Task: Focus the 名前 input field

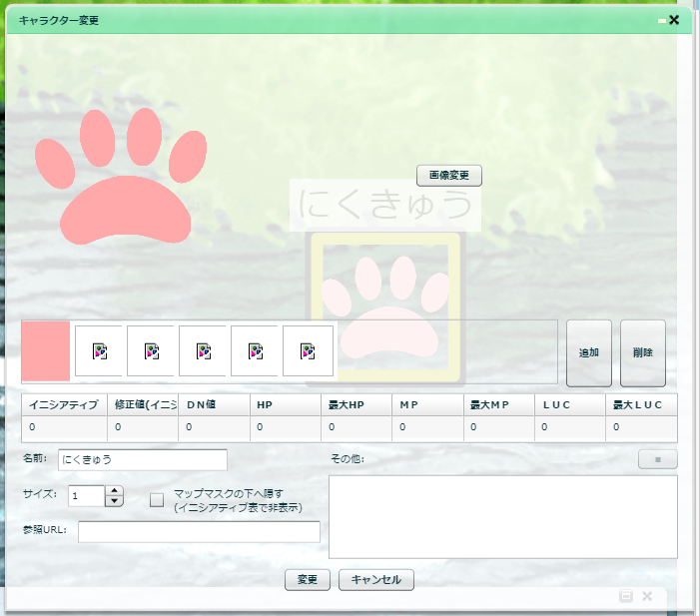Action: [x=143, y=460]
